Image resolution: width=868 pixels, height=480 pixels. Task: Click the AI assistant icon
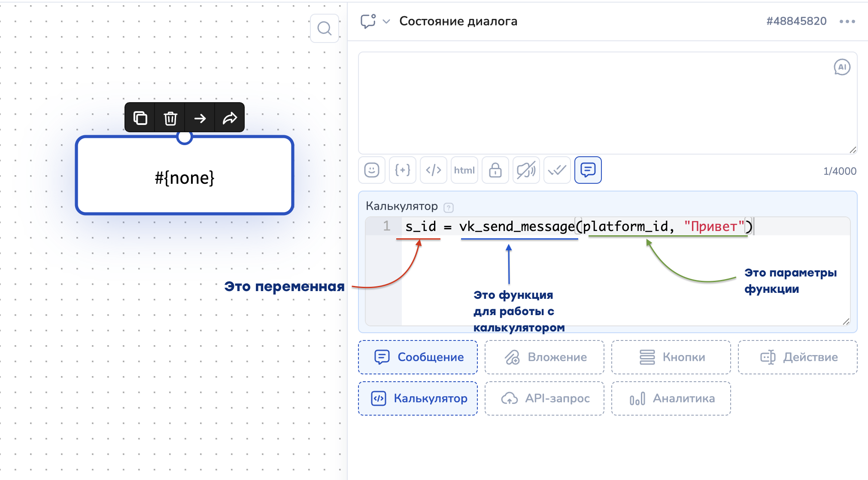point(841,67)
